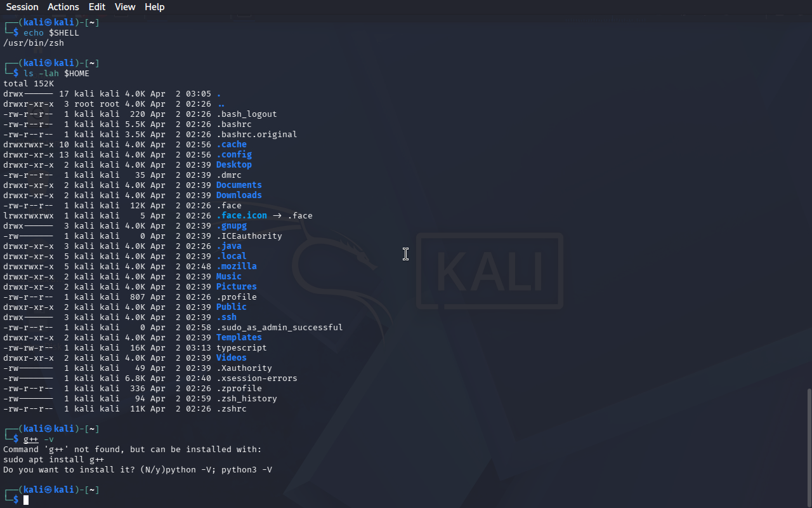The width and height of the screenshot is (812, 508).
Task: Click the Downloads directory name in listing
Action: point(239,196)
